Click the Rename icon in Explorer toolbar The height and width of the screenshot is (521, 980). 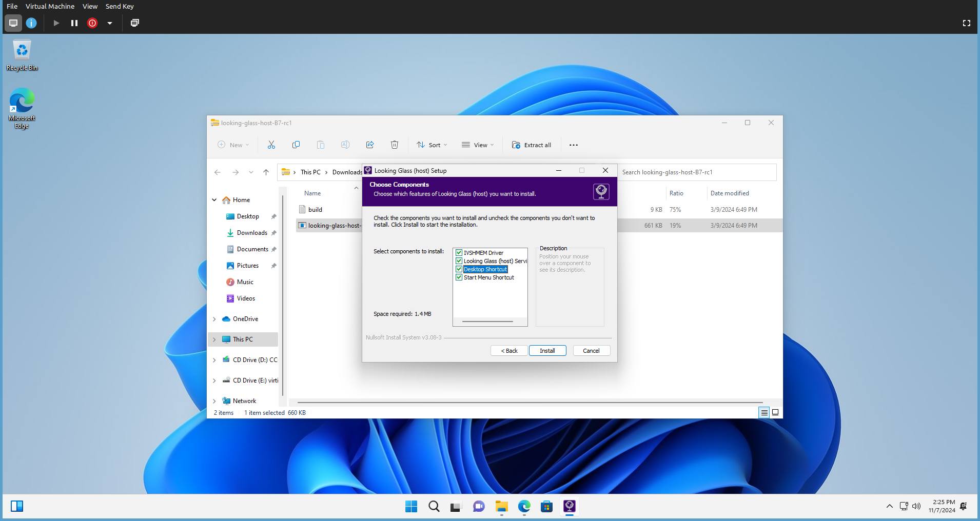click(345, 145)
